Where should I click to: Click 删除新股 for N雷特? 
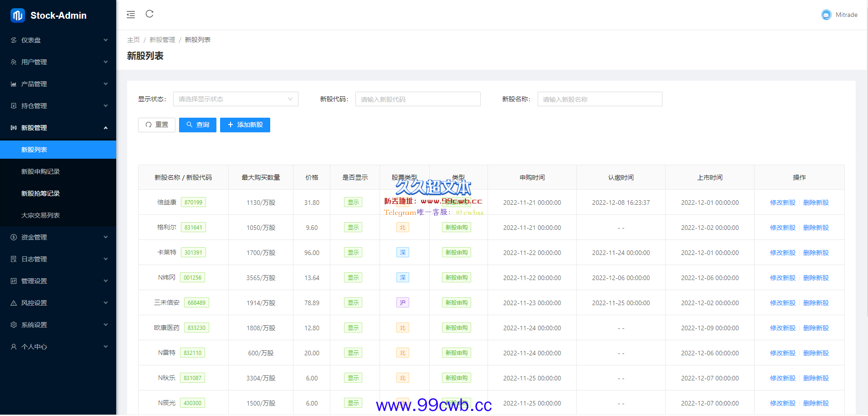[816, 353]
